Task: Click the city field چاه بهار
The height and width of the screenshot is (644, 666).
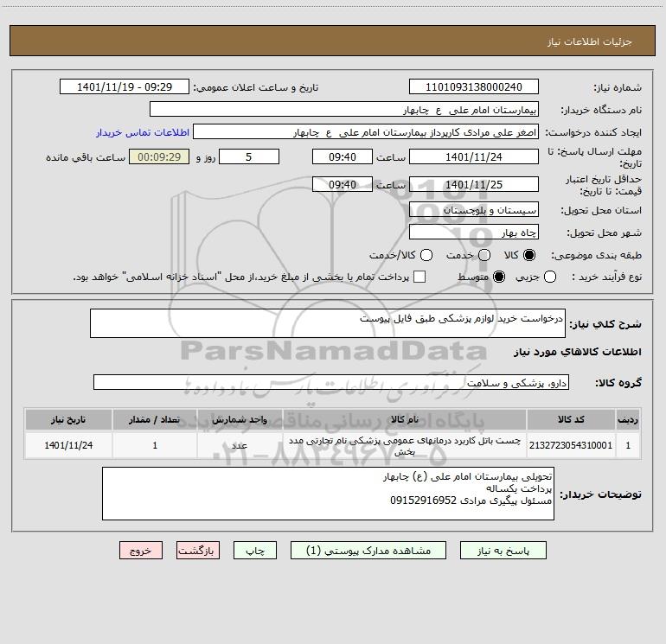Action: (x=474, y=233)
